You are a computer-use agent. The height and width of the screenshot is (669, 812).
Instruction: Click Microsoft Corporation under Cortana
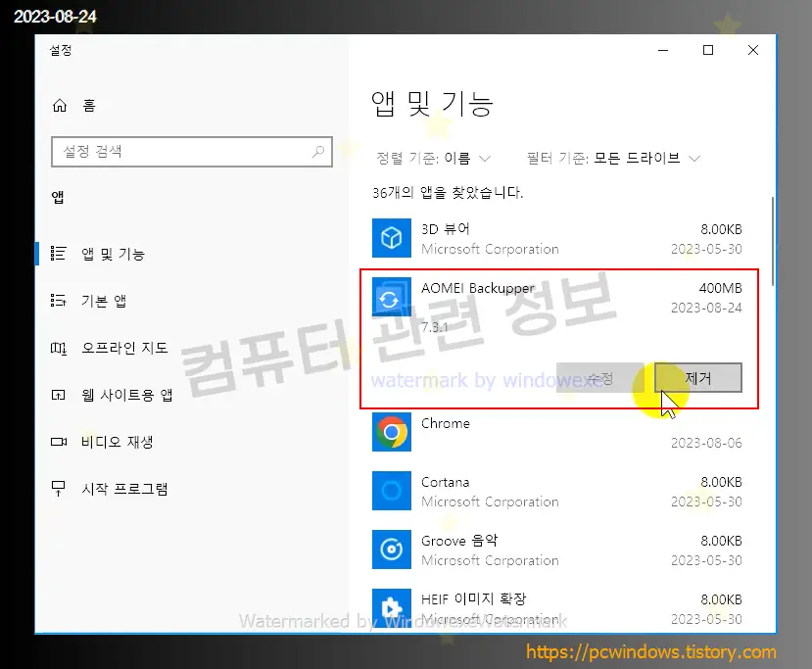(x=490, y=502)
